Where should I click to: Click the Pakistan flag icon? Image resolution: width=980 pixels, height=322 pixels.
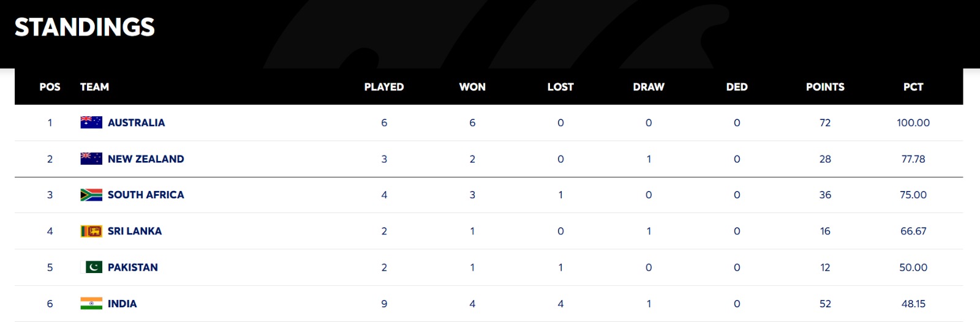tap(92, 267)
